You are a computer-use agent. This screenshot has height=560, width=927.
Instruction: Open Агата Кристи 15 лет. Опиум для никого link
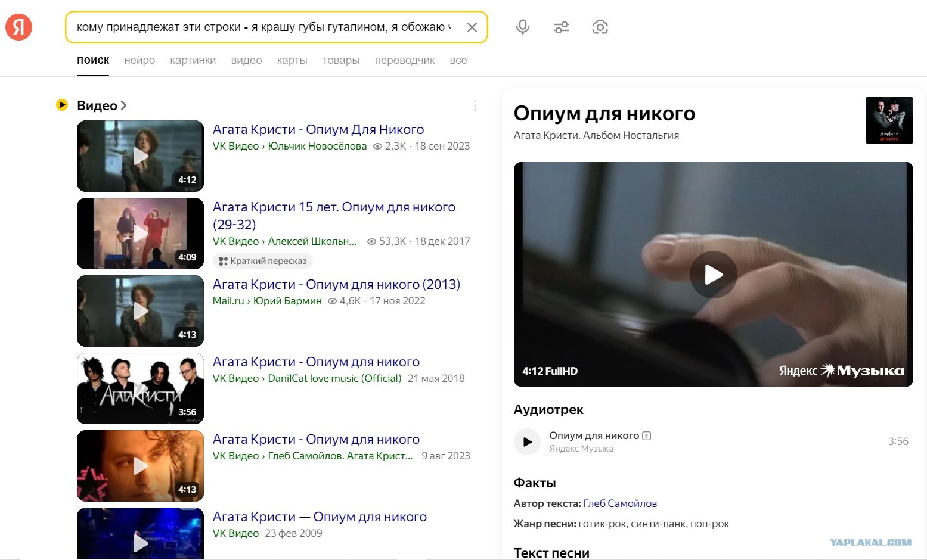[x=334, y=216]
